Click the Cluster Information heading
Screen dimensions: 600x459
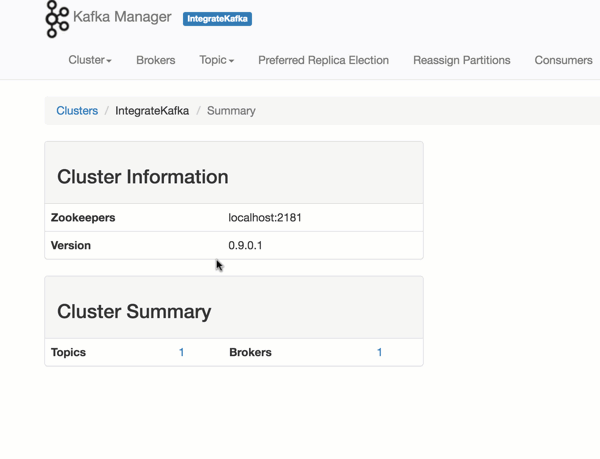(143, 177)
